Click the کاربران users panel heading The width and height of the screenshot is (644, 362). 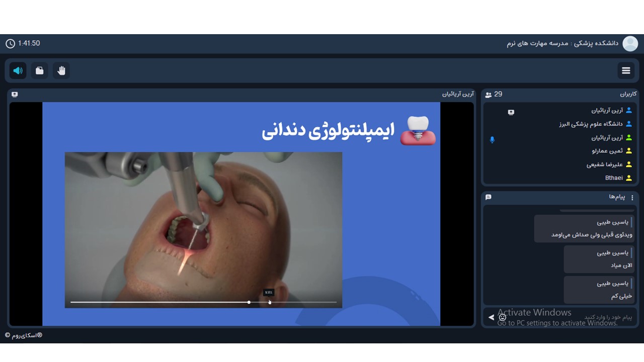(628, 95)
